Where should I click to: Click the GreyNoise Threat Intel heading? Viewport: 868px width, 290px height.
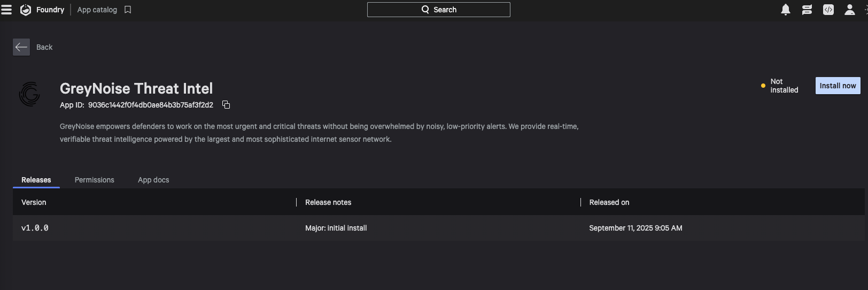[x=136, y=88]
